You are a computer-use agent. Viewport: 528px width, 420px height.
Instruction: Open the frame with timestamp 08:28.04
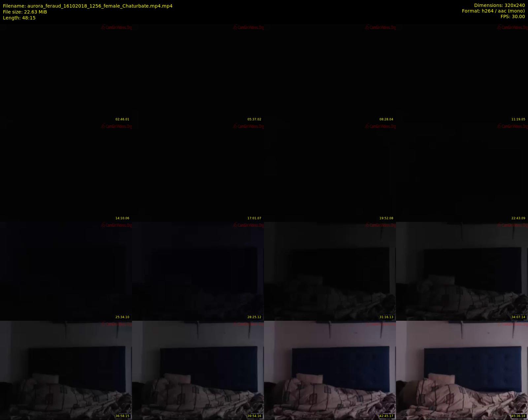[x=330, y=73]
